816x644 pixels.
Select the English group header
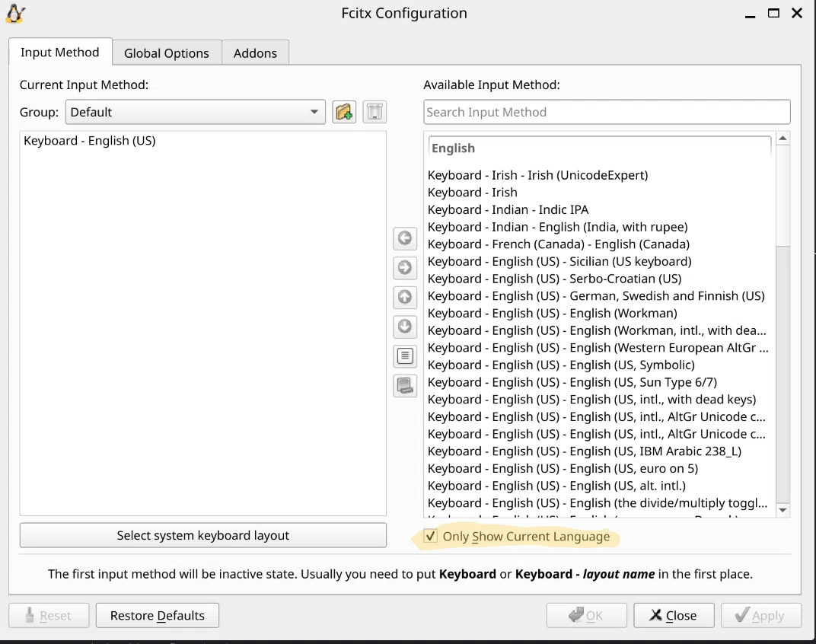click(x=600, y=148)
